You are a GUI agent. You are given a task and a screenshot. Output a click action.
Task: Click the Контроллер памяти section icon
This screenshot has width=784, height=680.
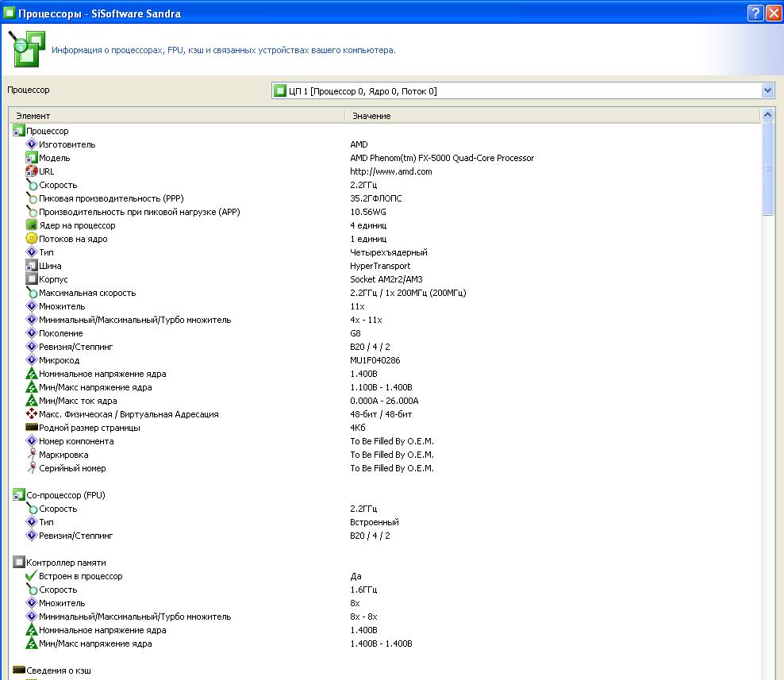[18, 562]
